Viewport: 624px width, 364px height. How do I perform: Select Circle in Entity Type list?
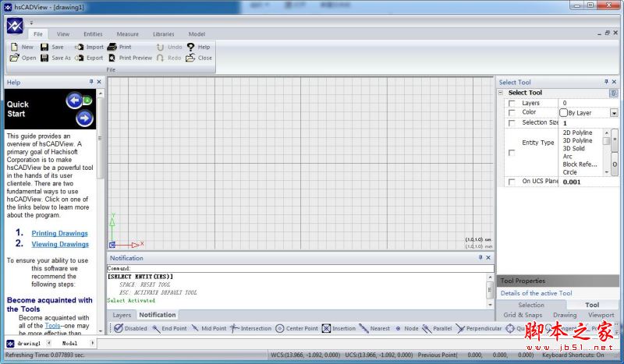click(x=569, y=172)
